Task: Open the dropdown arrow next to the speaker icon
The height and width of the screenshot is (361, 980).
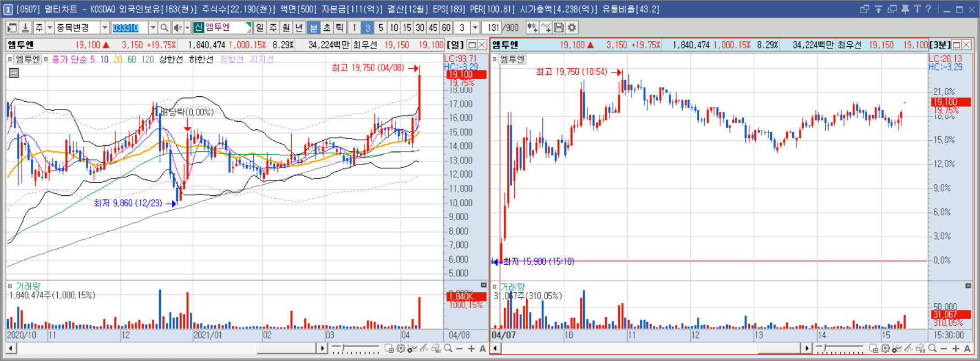Action: tap(187, 28)
